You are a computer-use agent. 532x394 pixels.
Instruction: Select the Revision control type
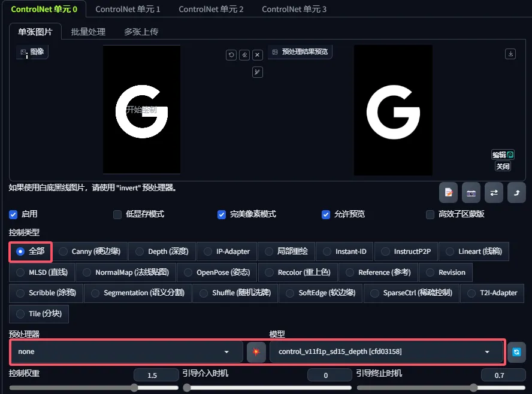446,272
